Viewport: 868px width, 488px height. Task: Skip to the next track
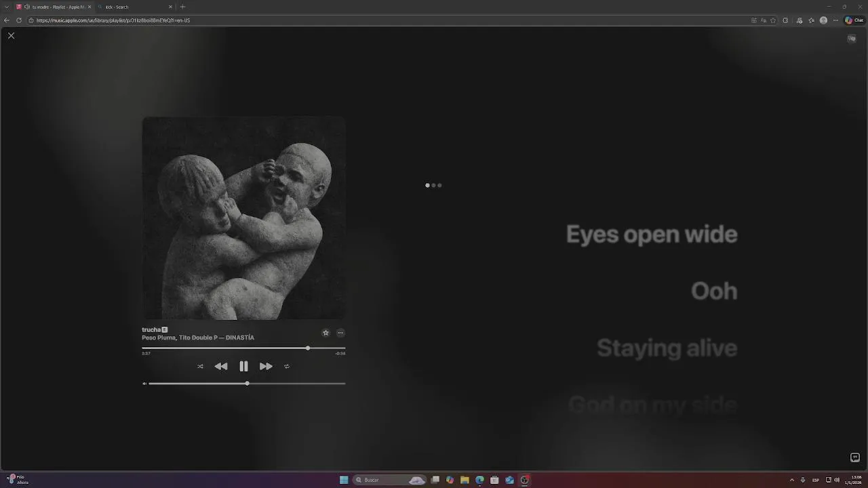click(266, 366)
